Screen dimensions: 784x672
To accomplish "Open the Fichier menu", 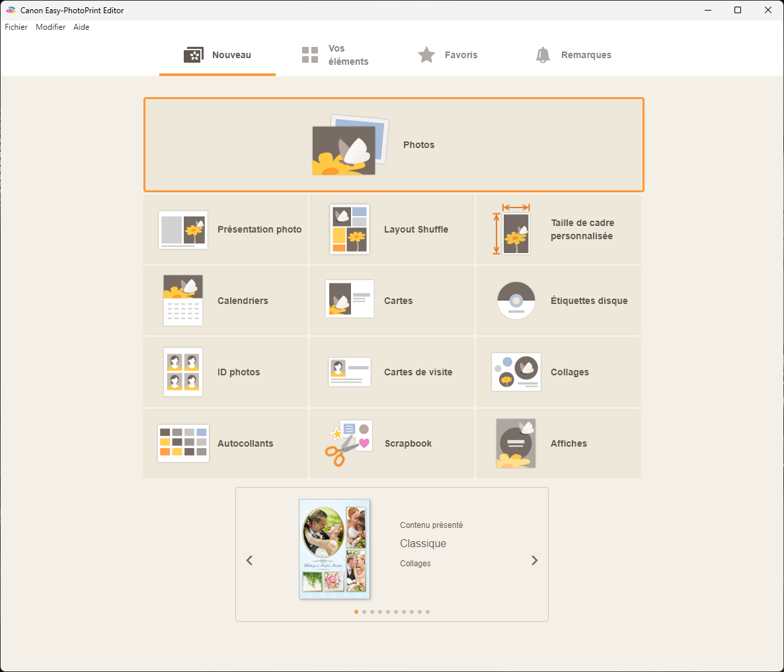I will (x=17, y=27).
